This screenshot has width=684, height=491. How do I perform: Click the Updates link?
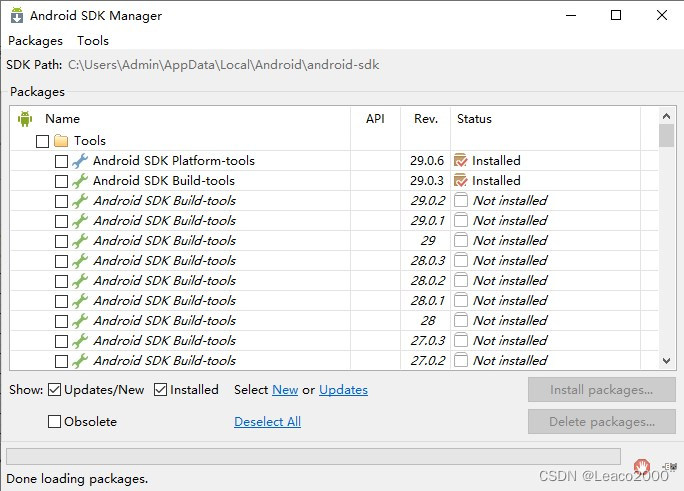click(343, 389)
